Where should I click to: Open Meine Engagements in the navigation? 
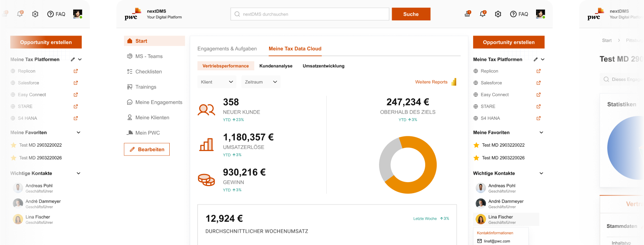(x=155, y=102)
